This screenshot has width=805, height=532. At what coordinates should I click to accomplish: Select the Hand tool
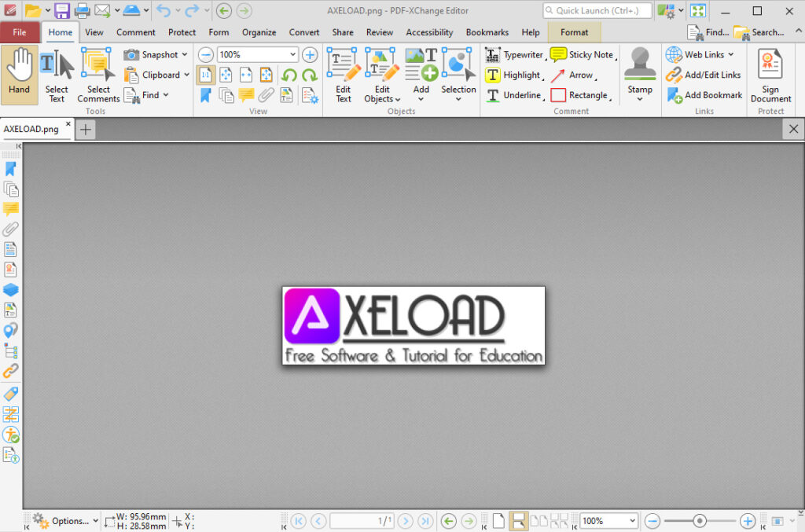[x=20, y=75]
